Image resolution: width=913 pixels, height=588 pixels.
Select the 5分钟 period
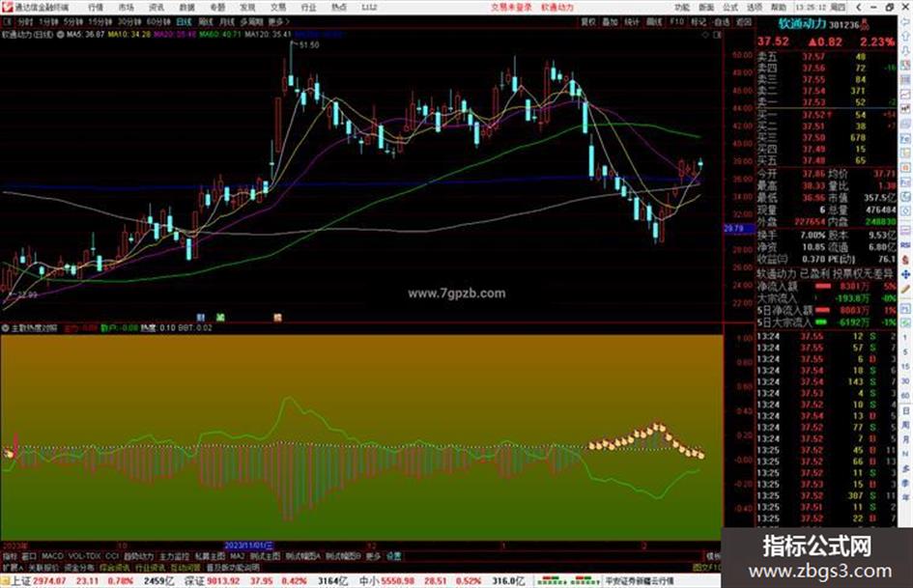[73, 21]
